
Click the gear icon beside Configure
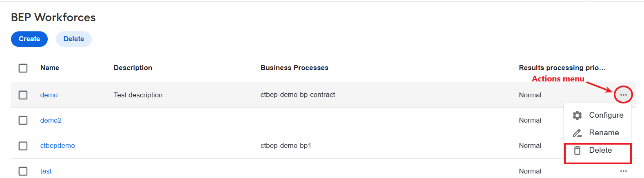click(x=577, y=115)
